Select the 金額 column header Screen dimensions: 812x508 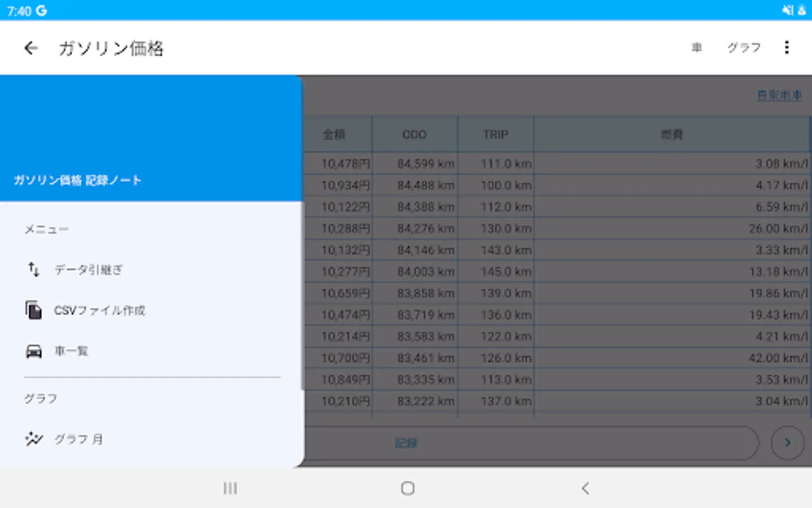[338, 134]
